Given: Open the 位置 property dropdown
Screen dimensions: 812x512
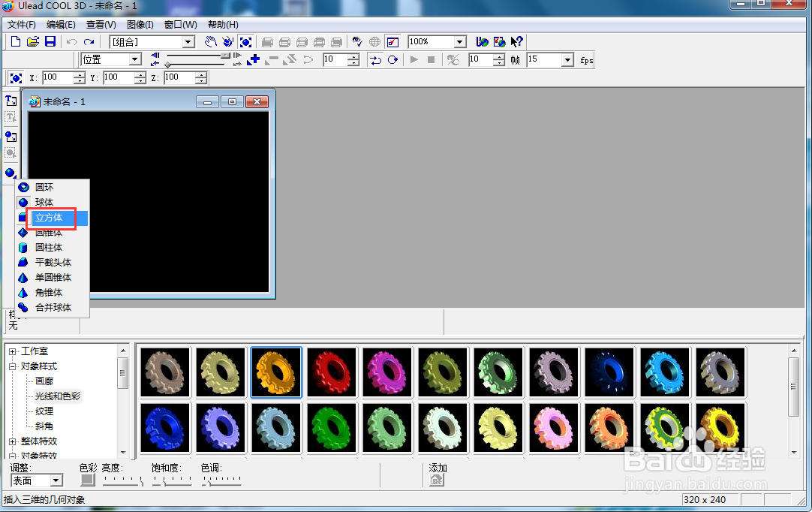Looking at the screenshot, I should [x=134, y=59].
